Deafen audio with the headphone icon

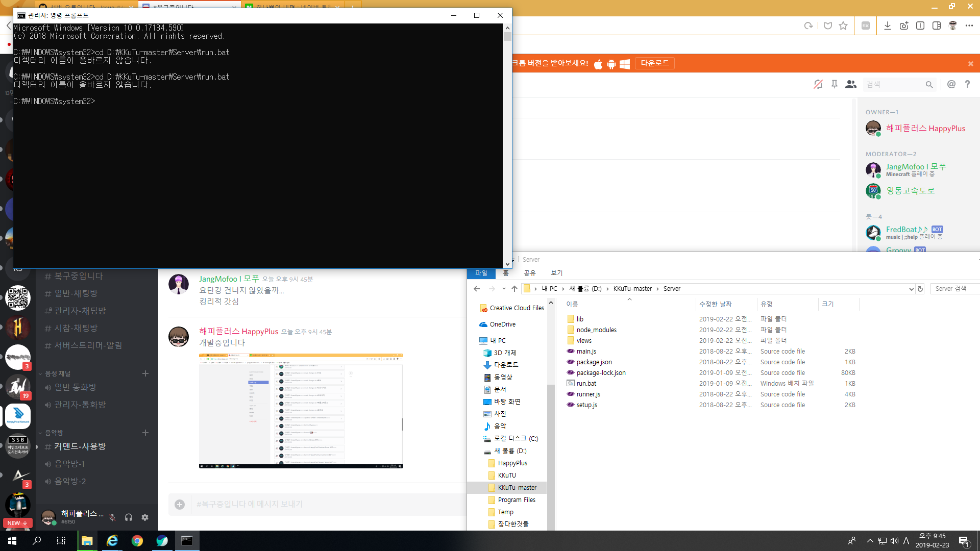click(128, 517)
